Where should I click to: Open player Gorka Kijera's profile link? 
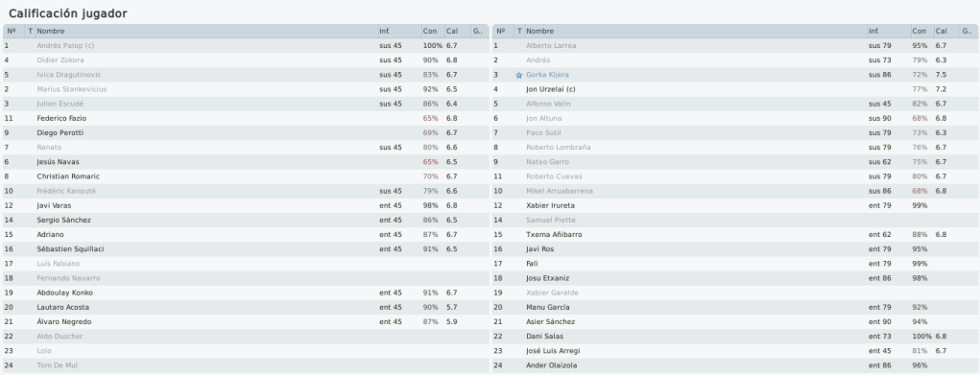547,75
